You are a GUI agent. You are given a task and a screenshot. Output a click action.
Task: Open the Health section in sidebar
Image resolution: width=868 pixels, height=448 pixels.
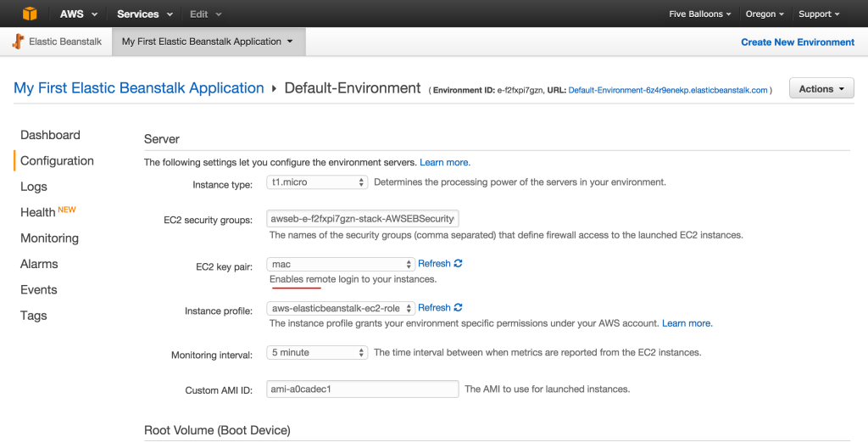[37, 212]
